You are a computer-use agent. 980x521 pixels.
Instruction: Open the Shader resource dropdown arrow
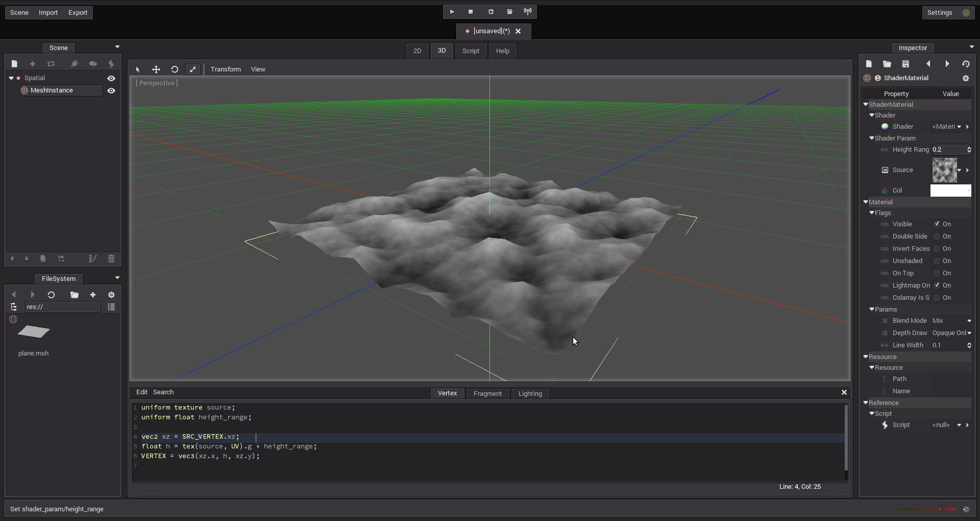pos(959,127)
